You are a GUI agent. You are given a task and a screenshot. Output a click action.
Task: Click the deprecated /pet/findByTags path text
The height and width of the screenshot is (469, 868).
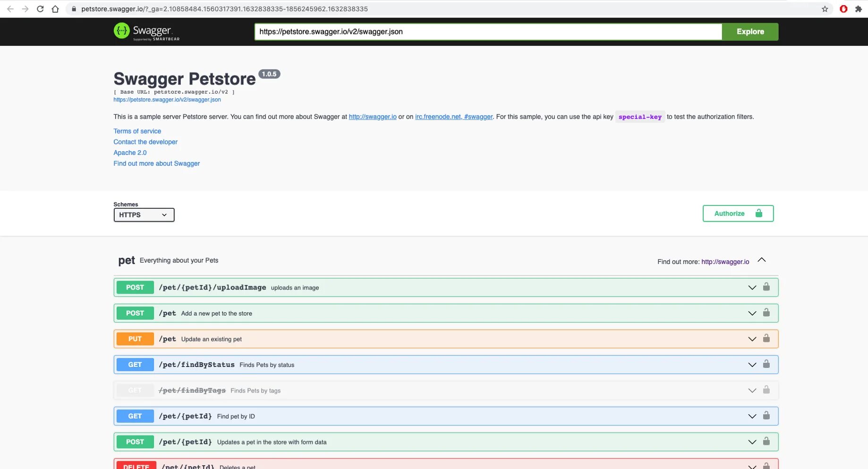192,391
